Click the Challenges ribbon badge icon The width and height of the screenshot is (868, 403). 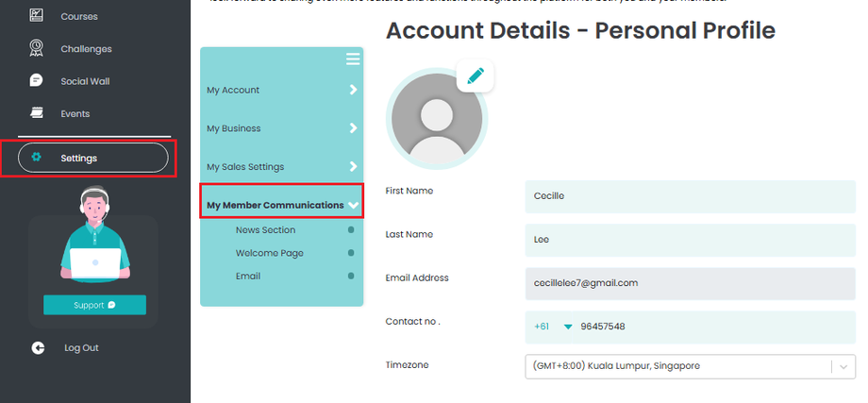click(x=37, y=49)
